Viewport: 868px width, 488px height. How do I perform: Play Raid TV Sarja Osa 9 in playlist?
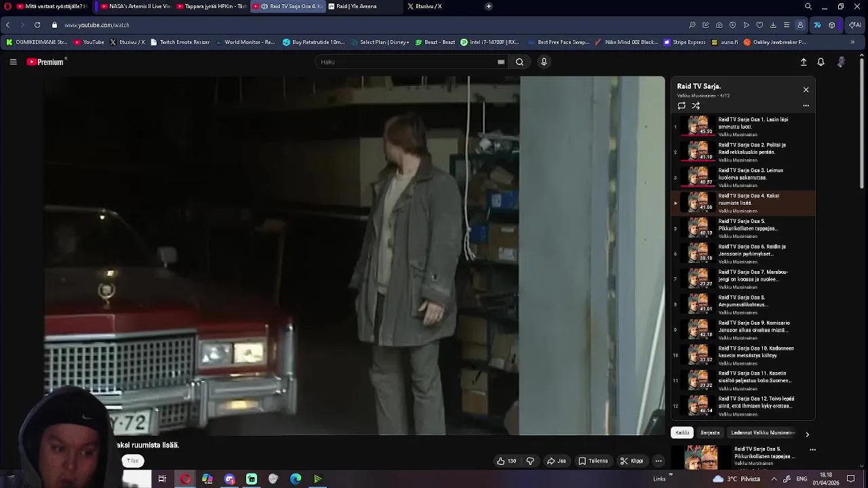coord(743,329)
